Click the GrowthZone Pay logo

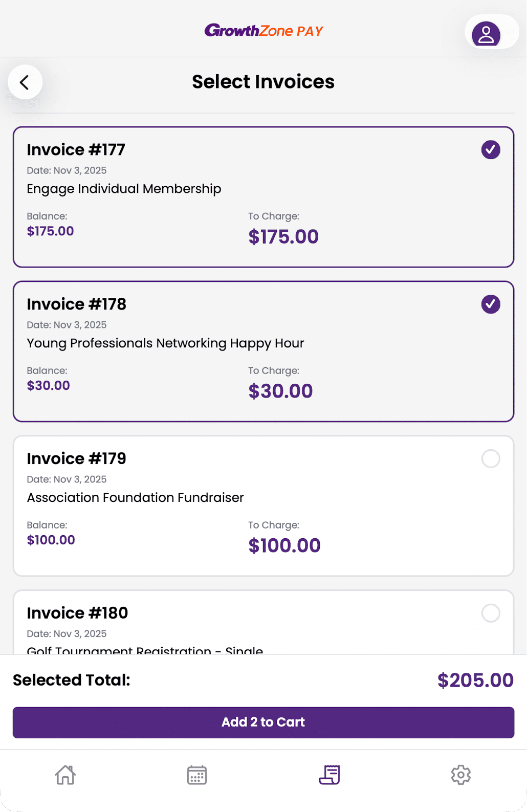click(263, 31)
